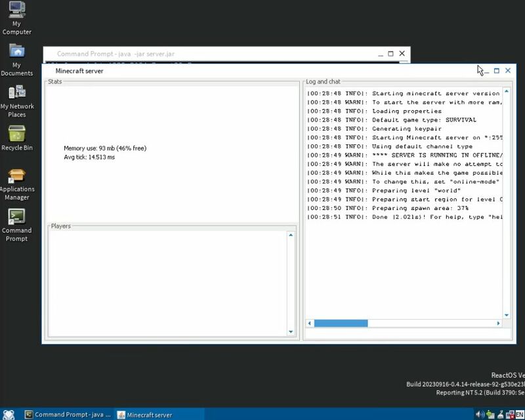Click the 'While this makes the game possible' line
Viewport: 525px width, 420px height.
(x=404, y=173)
